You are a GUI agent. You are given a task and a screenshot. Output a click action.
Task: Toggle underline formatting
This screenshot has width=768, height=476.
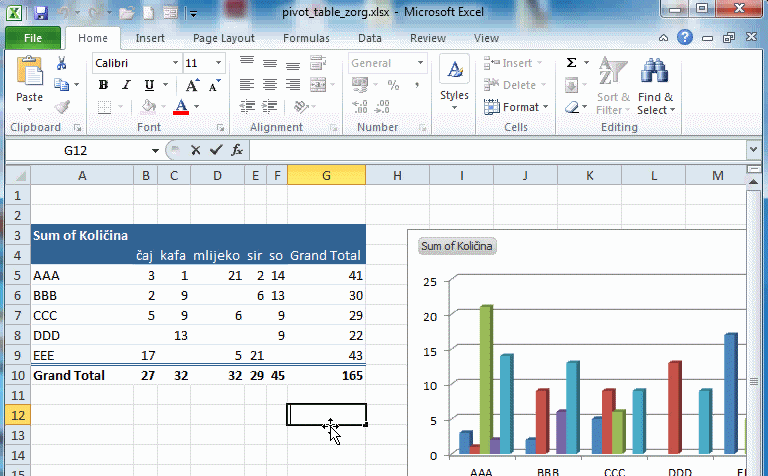click(x=149, y=85)
